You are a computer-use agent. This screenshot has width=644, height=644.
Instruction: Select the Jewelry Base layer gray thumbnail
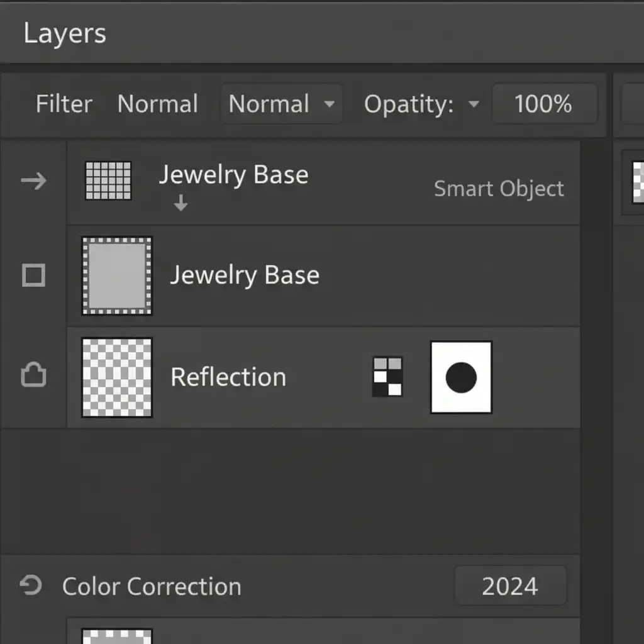click(117, 275)
